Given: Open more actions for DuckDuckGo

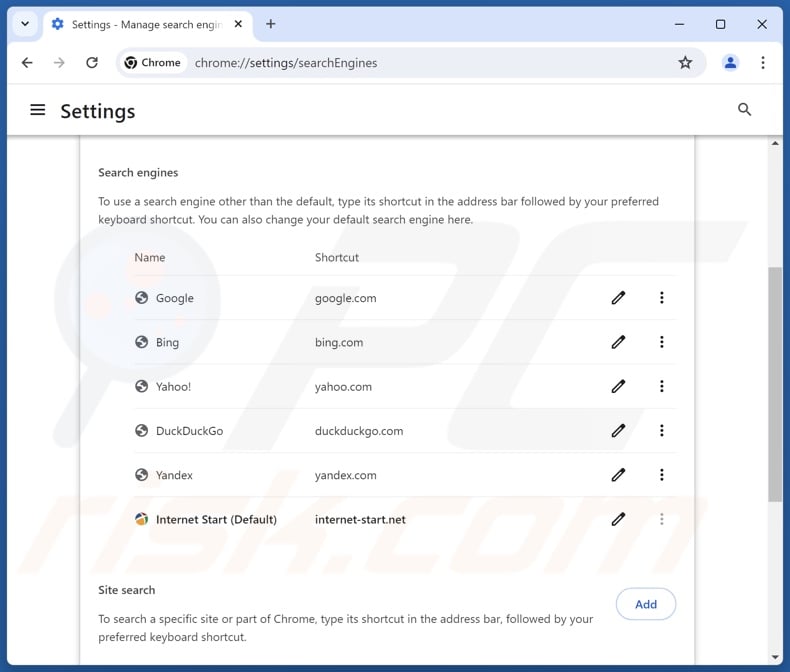Looking at the screenshot, I should pyautogui.click(x=661, y=431).
